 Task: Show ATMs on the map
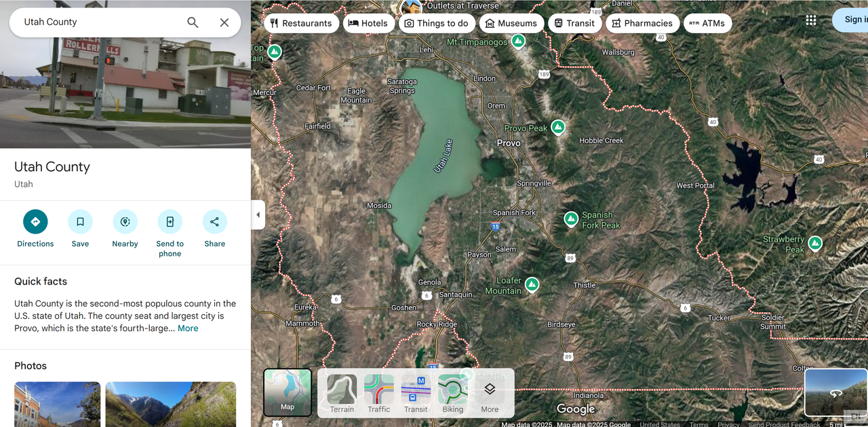point(707,23)
